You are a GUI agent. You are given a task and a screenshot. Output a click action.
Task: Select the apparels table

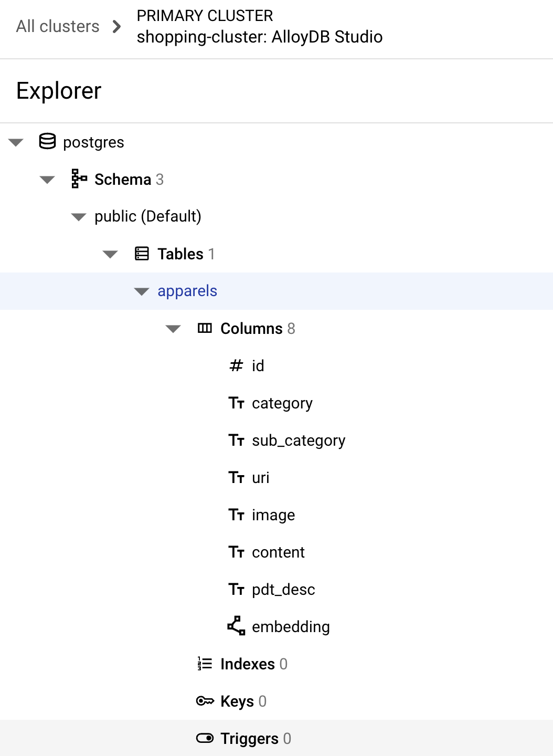pyautogui.click(x=187, y=291)
